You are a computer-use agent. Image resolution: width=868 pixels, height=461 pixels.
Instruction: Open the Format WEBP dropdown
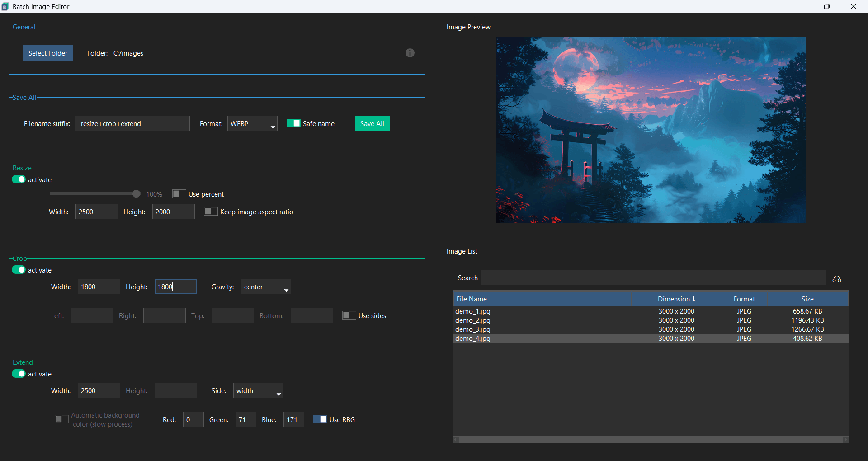point(252,123)
